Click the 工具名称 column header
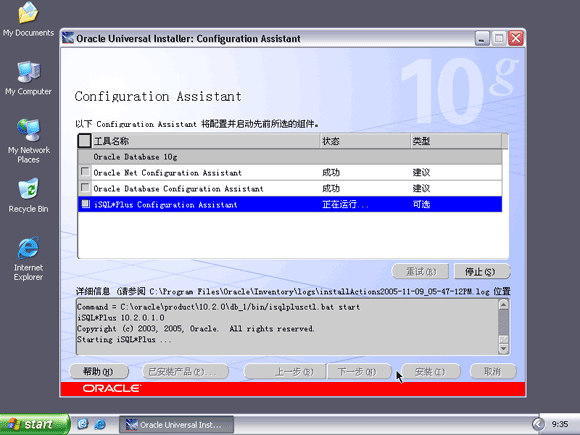 [x=205, y=141]
